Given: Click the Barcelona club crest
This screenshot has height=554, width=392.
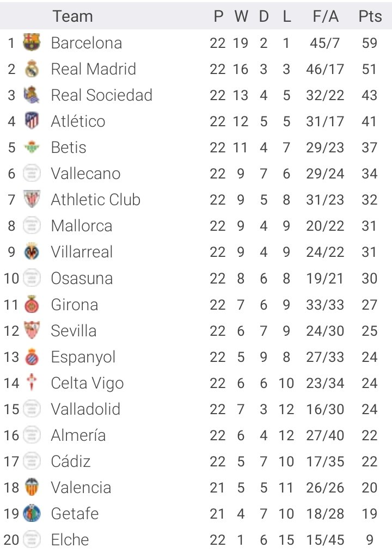Looking at the screenshot, I should [x=32, y=42].
